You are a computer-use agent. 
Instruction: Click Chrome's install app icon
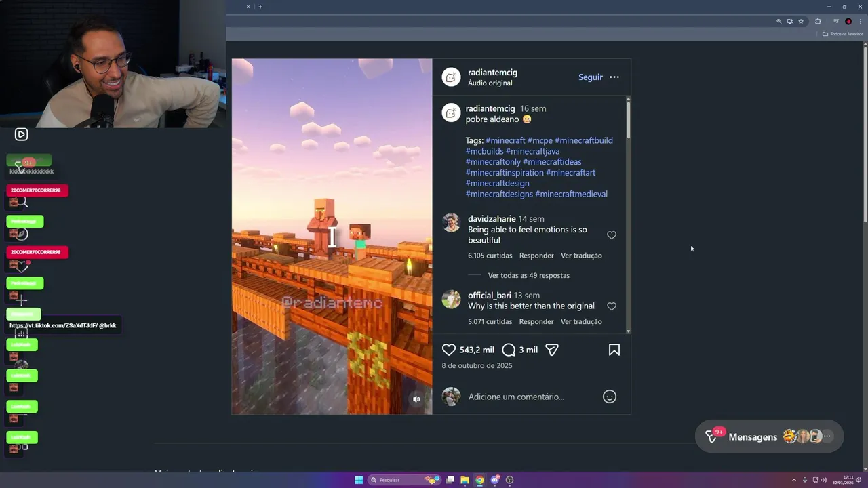pyautogui.click(x=790, y=22)
